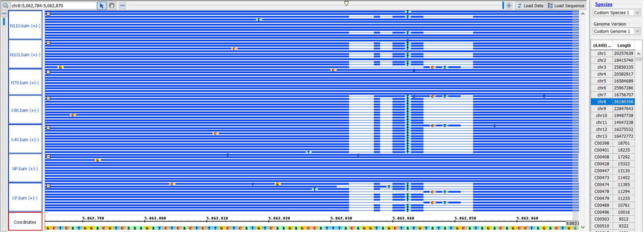This screenshot has width=644, height=232.
Task: Select scaffold C00428 row
Action: [x=613, y=164]
